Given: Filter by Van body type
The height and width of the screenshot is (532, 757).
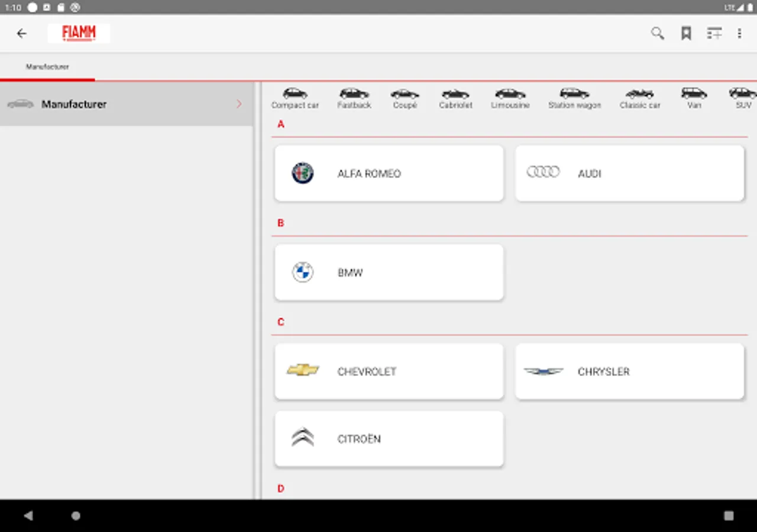Looking at the screenshot, I should [694, 98].
